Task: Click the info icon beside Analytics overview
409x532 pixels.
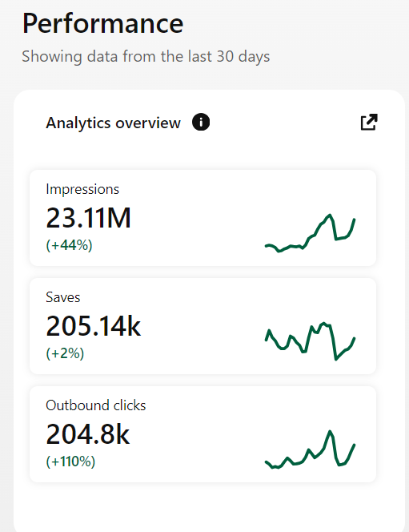Action: [201, 122]
